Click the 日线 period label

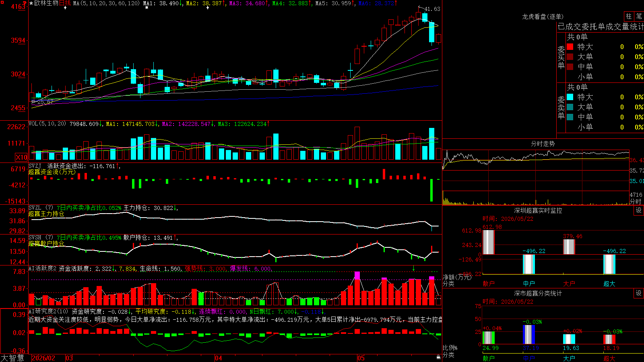[65, 3]
